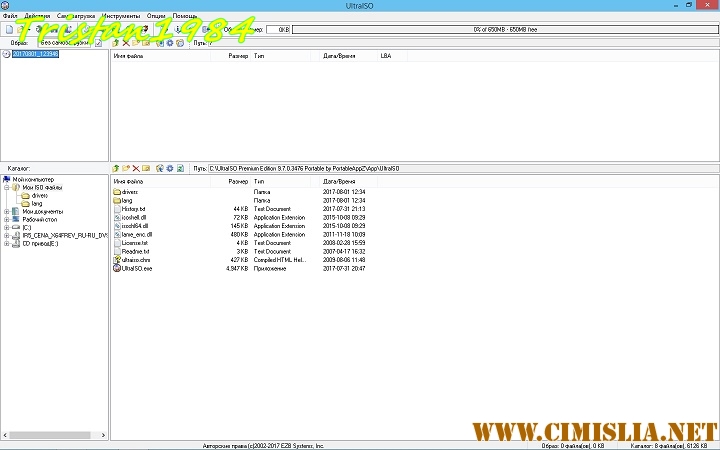Click folder icon of lang in file list
Image resolution: width=720 pixels, height=450 pixels.
pyautogui.click(x=117, y=200)
